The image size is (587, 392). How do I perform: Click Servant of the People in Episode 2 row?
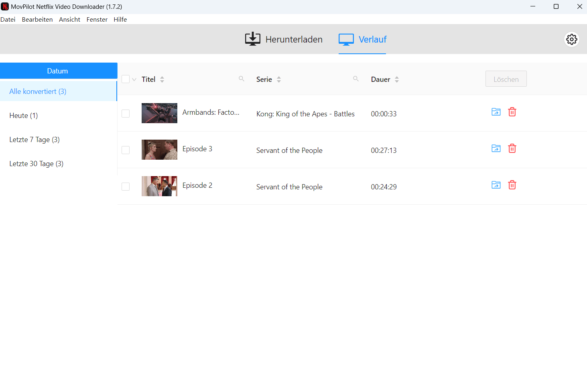click(x=289, y=187)
